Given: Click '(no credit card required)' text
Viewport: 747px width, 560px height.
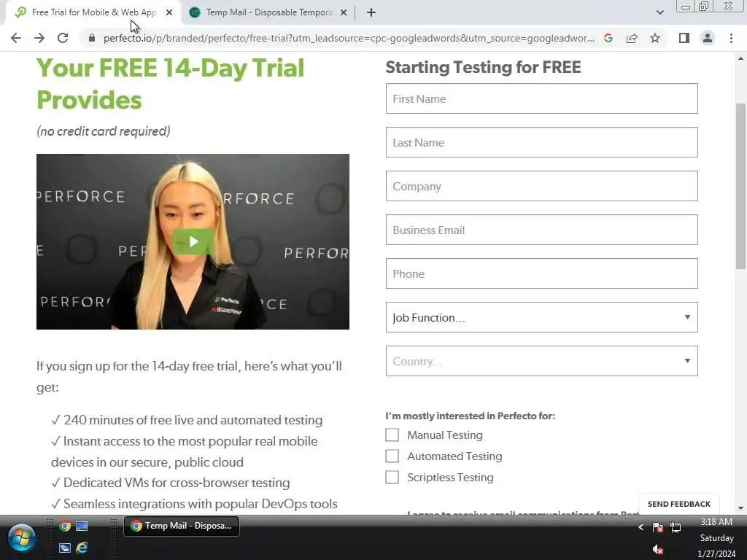Looking at the screenshot, I should click(x=104, y=131).
